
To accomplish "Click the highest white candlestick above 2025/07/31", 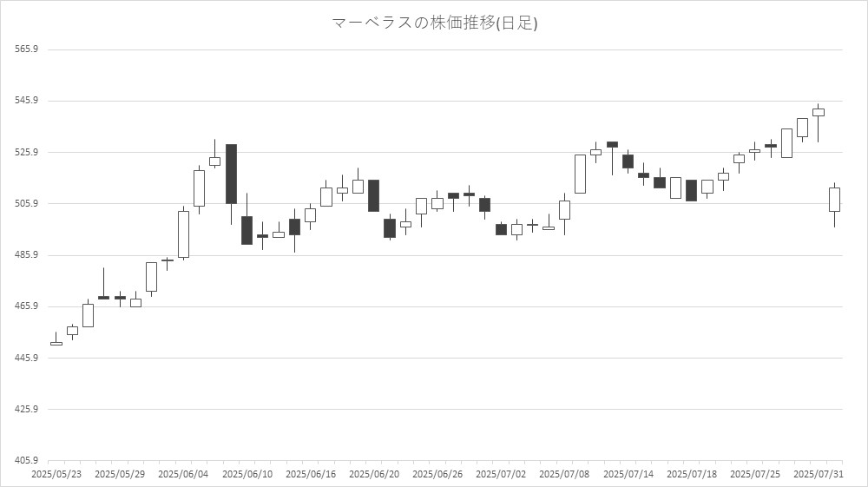I will [x=818, y=112].
